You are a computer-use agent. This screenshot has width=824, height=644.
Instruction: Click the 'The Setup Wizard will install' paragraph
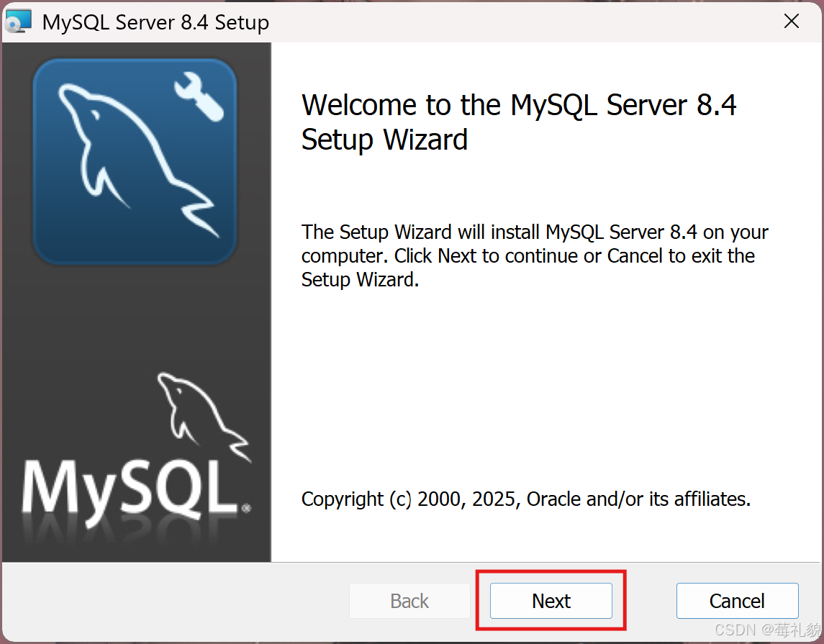(x=535, y=256)
